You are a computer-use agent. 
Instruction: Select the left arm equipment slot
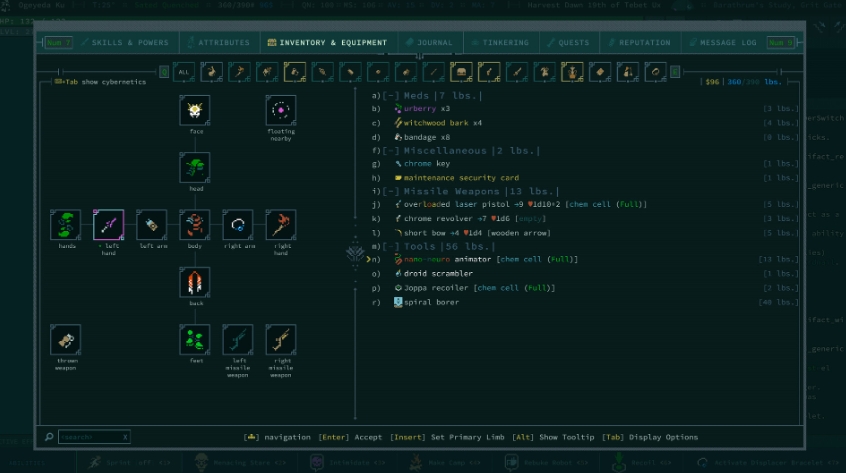152,225
